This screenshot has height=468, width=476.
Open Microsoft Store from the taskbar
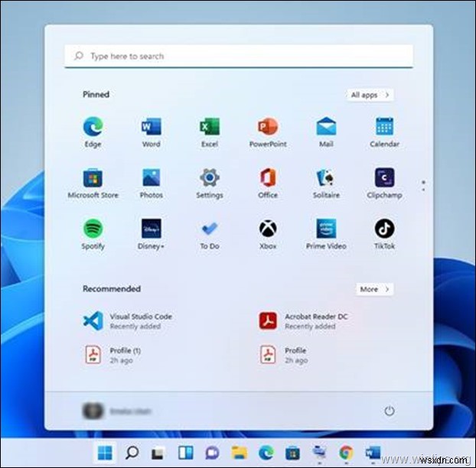pos(292,453)
